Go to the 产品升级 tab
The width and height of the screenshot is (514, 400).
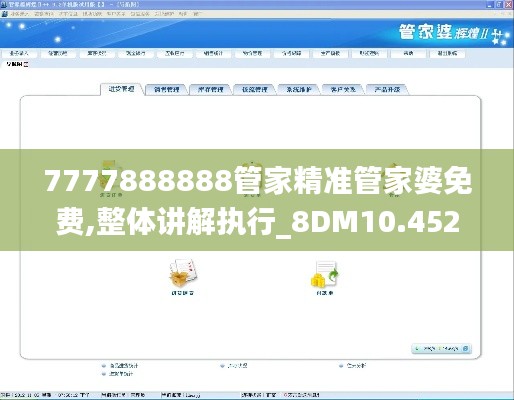(387, 89)
